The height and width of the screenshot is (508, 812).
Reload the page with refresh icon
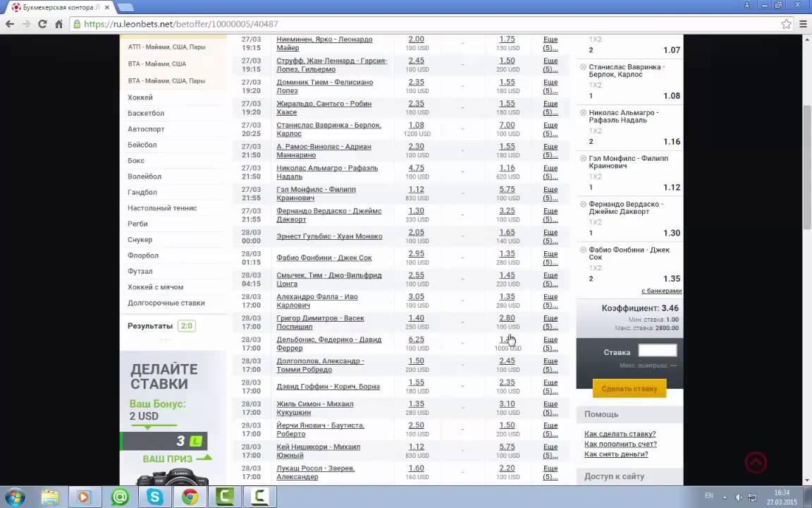[42, 24]
